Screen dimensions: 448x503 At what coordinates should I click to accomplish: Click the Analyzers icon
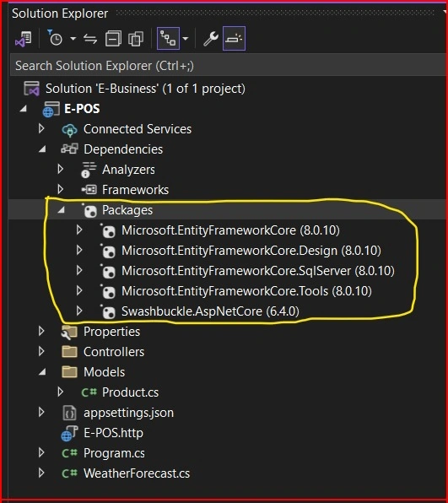click(x=89, y=170)
